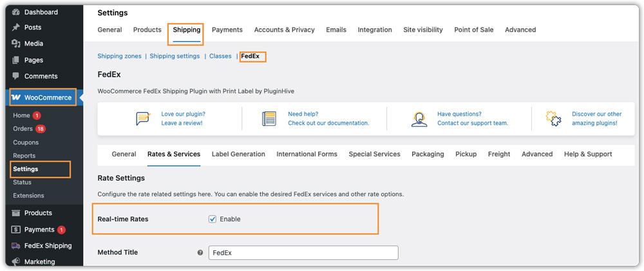Click the WooCommerce logo icon

(16, 98)
